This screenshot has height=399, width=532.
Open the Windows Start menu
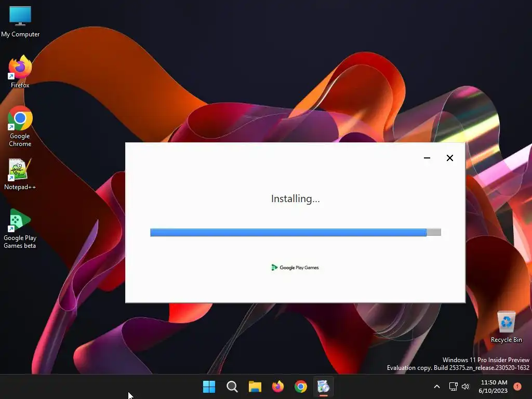pos(209,387)
